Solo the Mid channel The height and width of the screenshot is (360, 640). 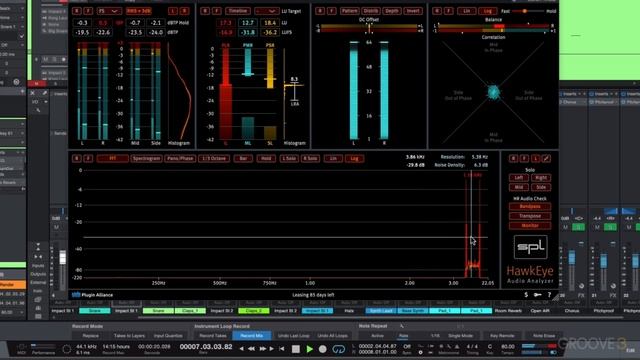pyautogui.click(x=519, y=187)
